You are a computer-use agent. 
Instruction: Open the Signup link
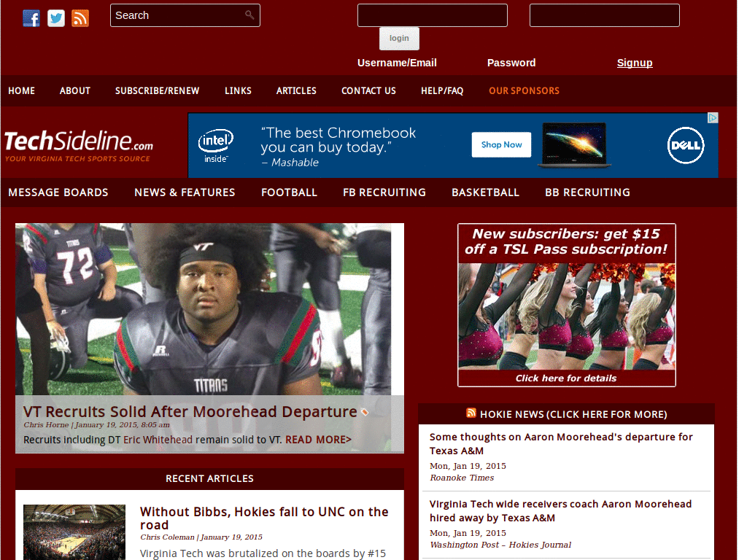tap(635, 63)
